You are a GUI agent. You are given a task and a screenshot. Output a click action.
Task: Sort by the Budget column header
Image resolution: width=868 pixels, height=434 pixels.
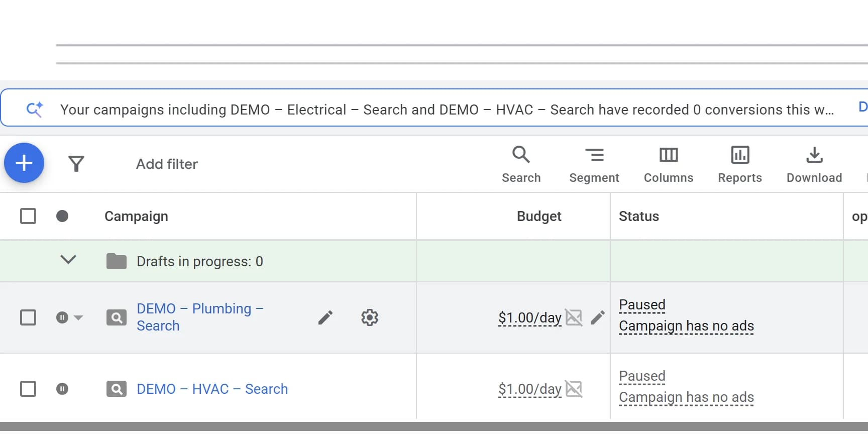[x=539, y=216]
